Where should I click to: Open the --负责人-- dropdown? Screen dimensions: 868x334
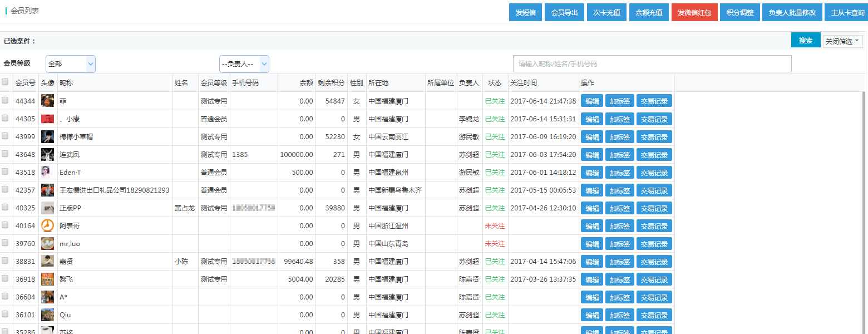(244, 64)
